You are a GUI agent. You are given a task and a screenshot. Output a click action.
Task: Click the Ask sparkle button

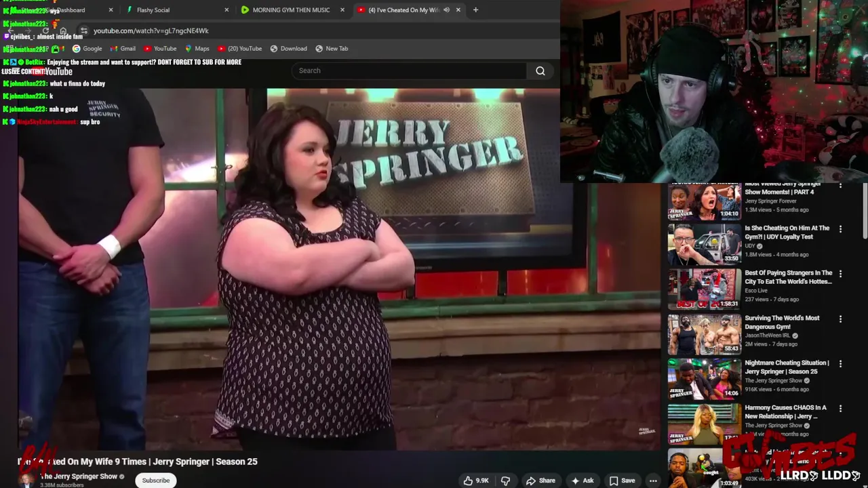point(583,481)
